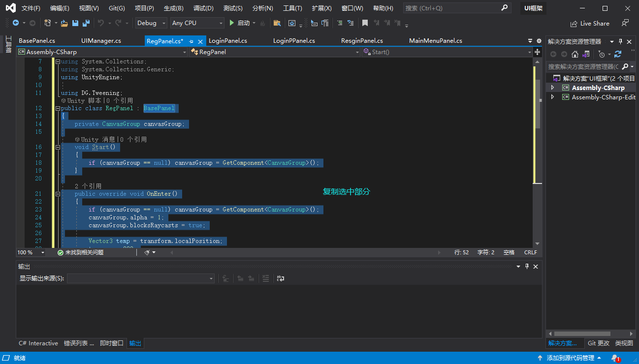Collapse the Start() method outlining box
Image resolution: width=639 pixels, height=364 pixels.
58,147
